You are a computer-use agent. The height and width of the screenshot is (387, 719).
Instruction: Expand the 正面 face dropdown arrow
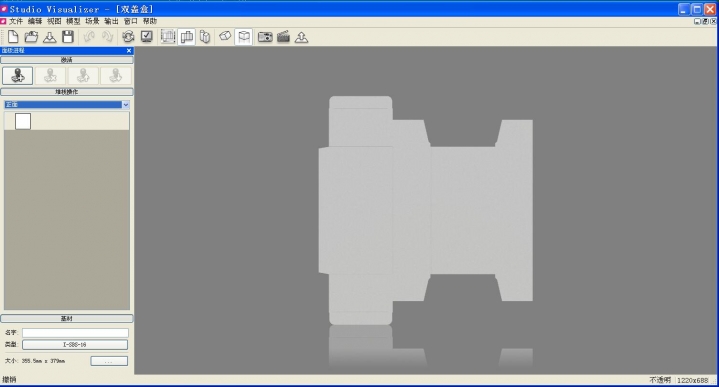pyautogui.click(x=125, y=105)
